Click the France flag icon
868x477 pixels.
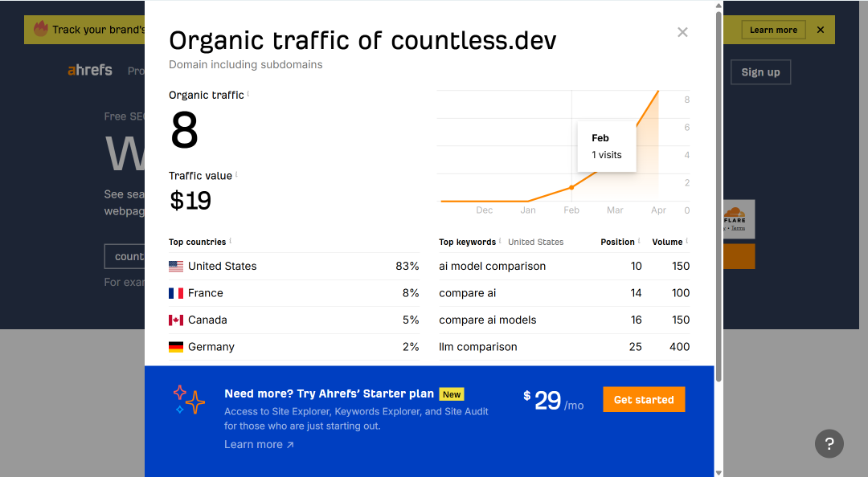(176, 293)
